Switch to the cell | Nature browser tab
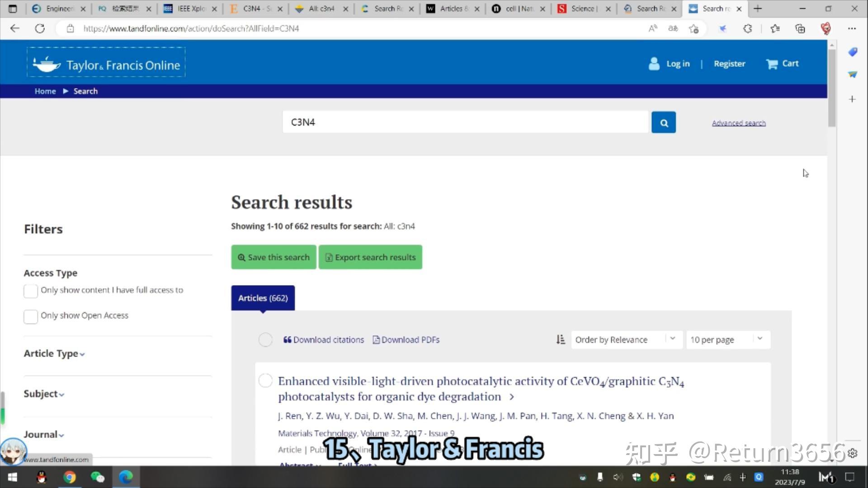This screenshot has width=868, height=488. coord(519,9)
